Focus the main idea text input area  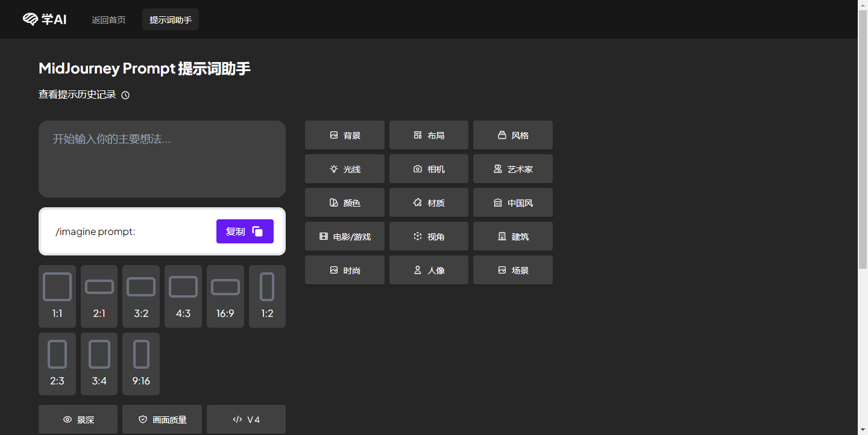(162, 159)
